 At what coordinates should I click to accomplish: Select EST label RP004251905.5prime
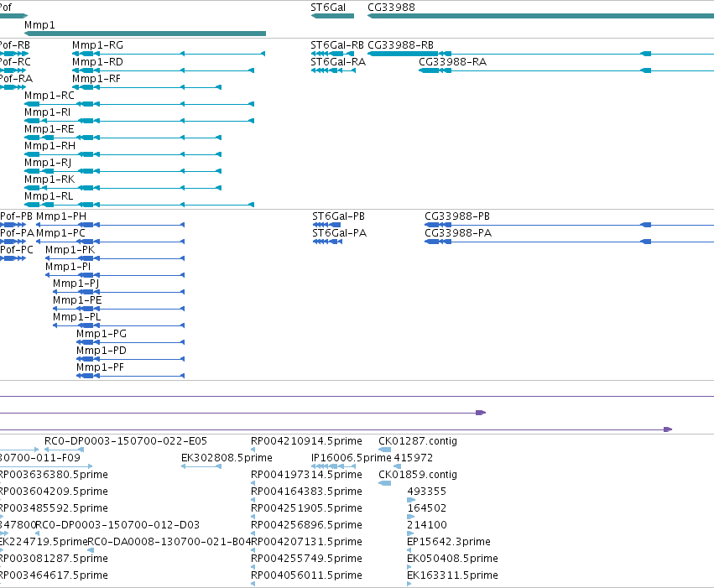[x=306, y=509]
